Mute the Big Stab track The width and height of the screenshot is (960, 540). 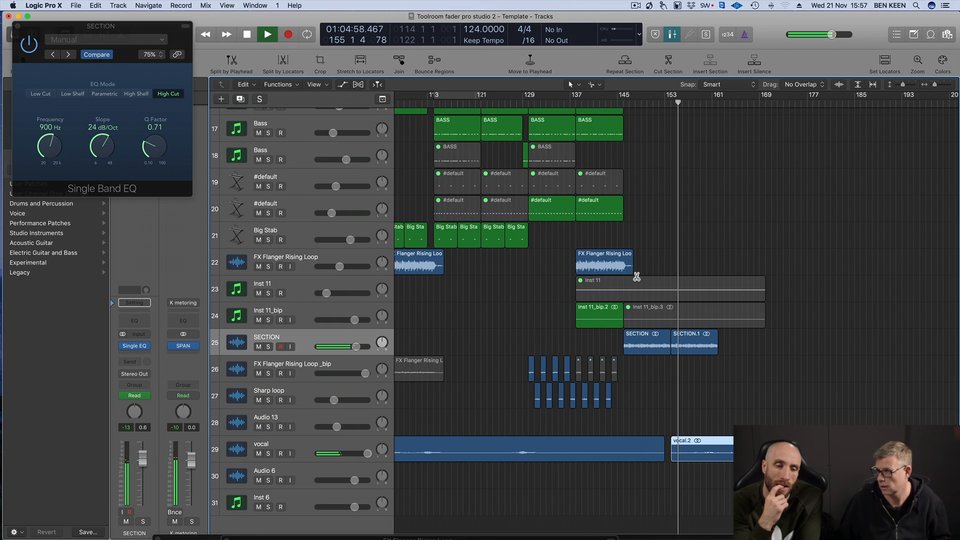[258, 240]
